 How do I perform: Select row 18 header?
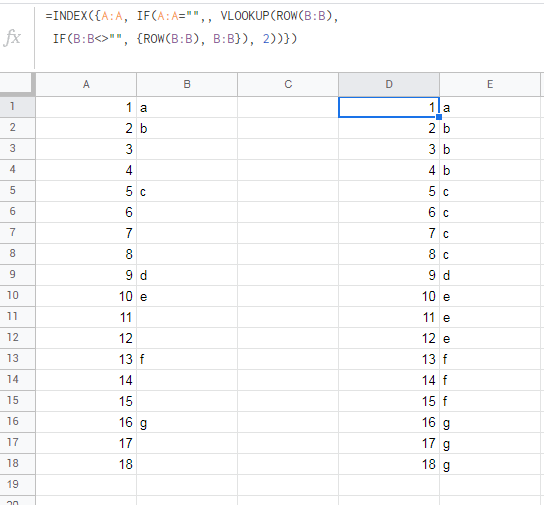pos(17,464)
